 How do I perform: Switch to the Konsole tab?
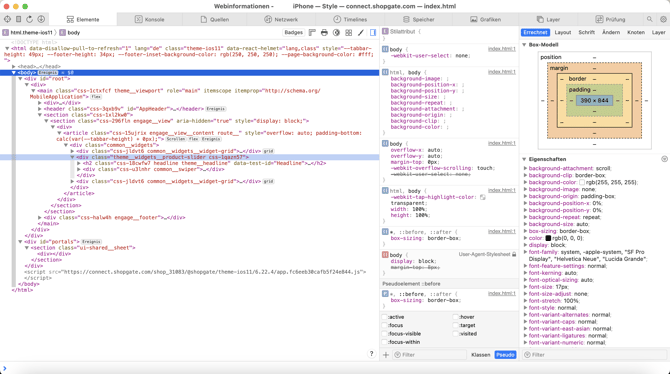(x=150, y=19)
